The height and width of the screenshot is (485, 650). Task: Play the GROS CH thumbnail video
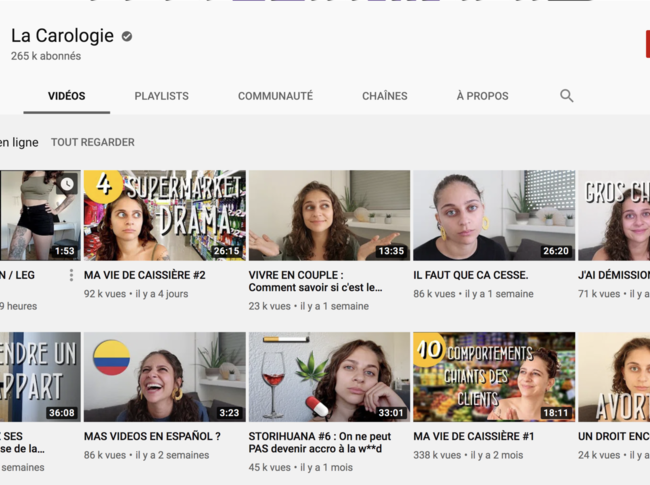point(614,215)
